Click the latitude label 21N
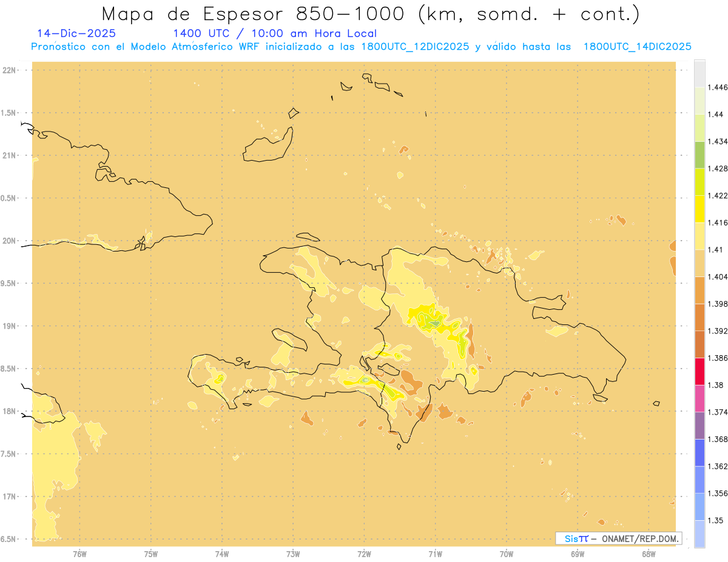 9,155
